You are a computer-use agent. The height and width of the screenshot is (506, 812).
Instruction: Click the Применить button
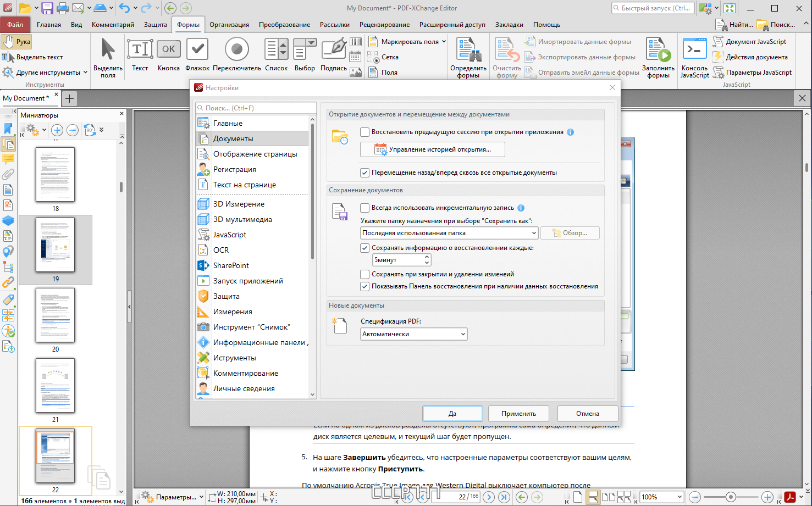coord(518,414)
